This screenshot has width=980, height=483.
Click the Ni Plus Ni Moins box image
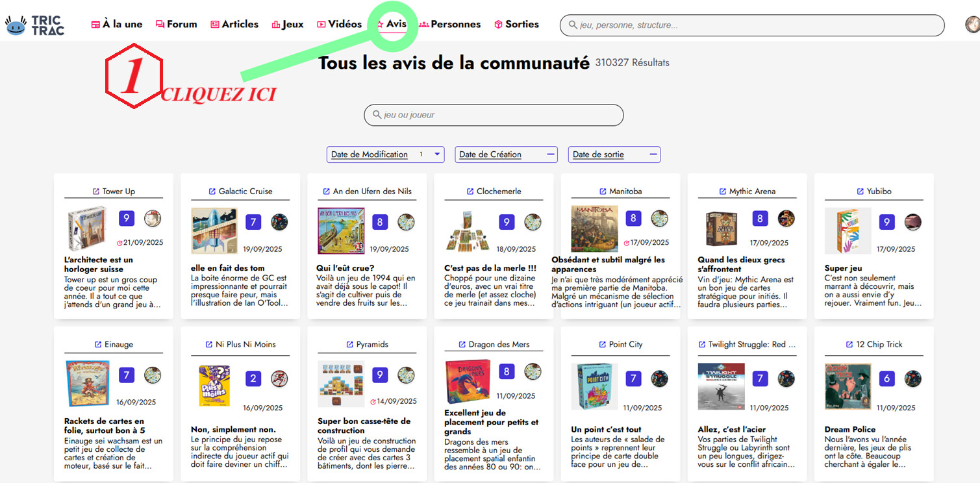[x=214, y=386]
